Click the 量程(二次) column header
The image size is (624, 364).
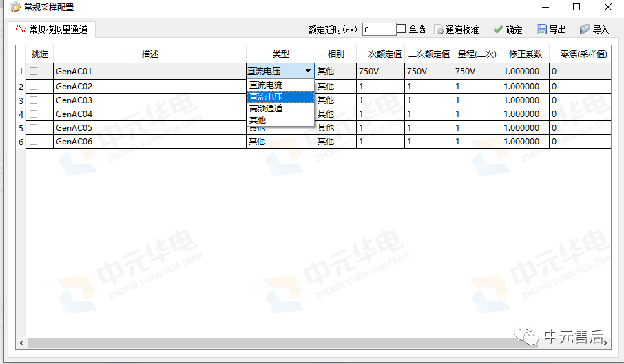[477, 54]
